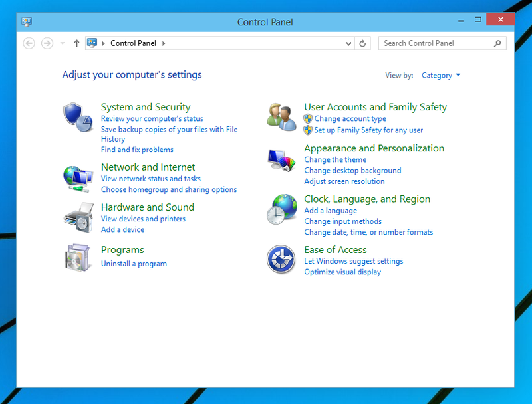Click Change account type link
This screenshot has height=404, width=532.
(350, 119)
